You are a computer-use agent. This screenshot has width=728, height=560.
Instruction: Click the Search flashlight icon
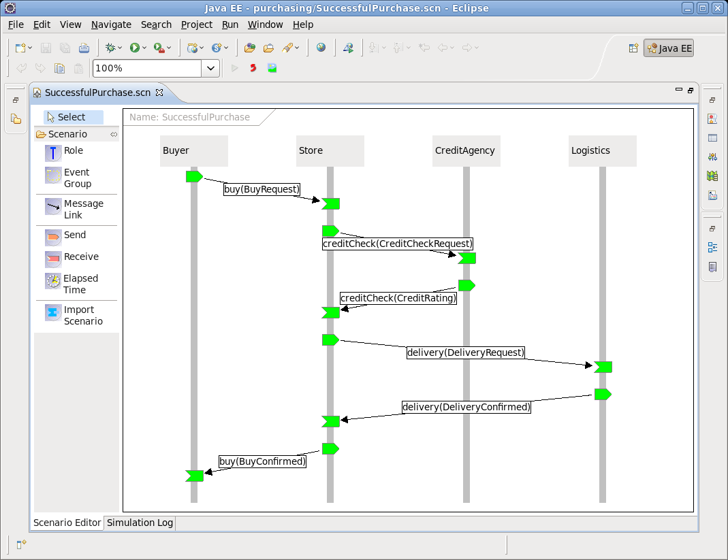pos(287,48)
